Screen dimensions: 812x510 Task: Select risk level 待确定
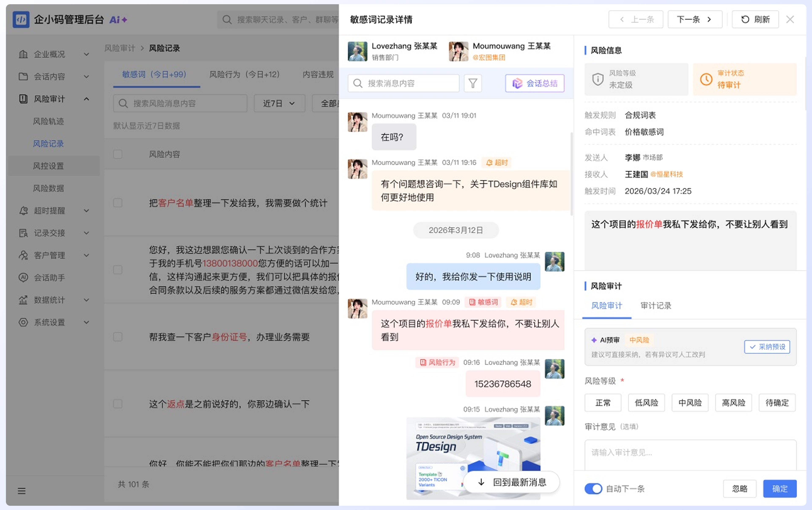click(777, 402)
